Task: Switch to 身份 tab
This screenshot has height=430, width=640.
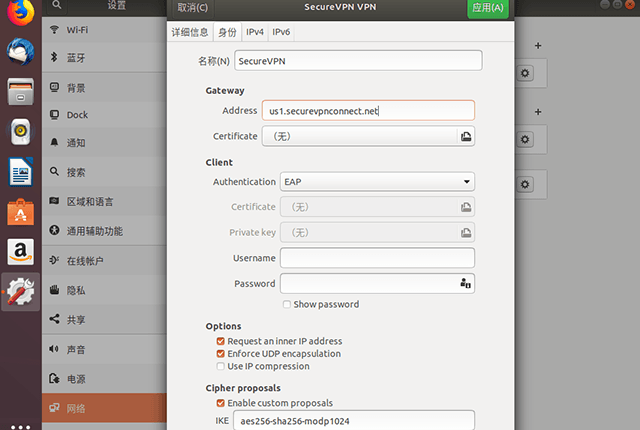Action: (227, 32)
